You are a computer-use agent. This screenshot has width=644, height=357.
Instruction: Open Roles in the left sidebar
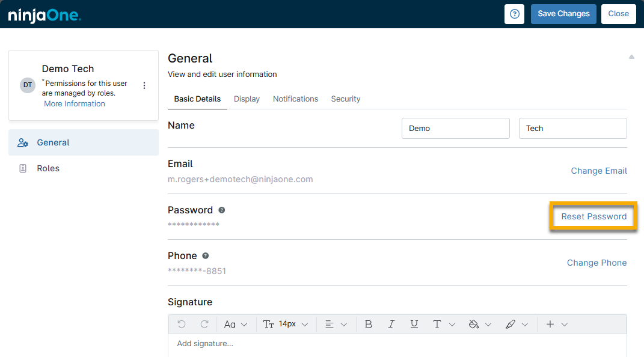point(48,168)
